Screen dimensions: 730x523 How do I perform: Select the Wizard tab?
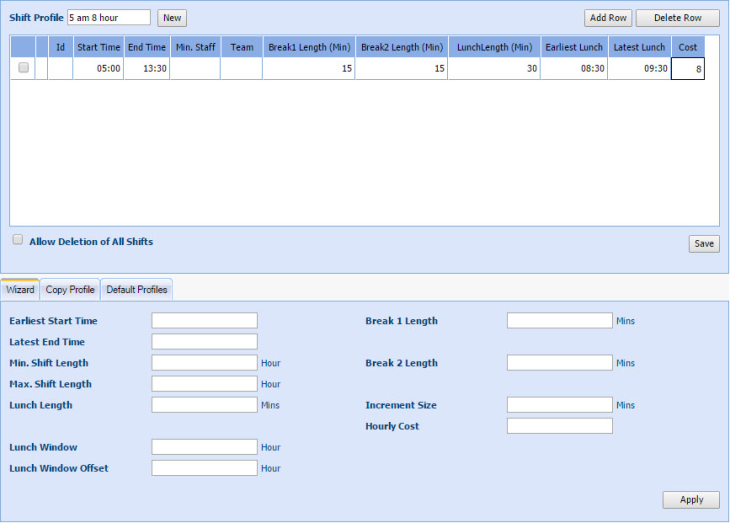[x=20, y=290]
